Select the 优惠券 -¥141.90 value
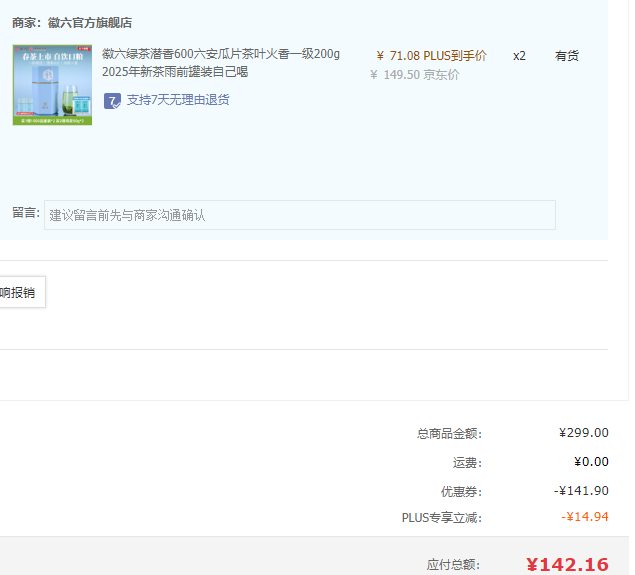 pos(581,491)
